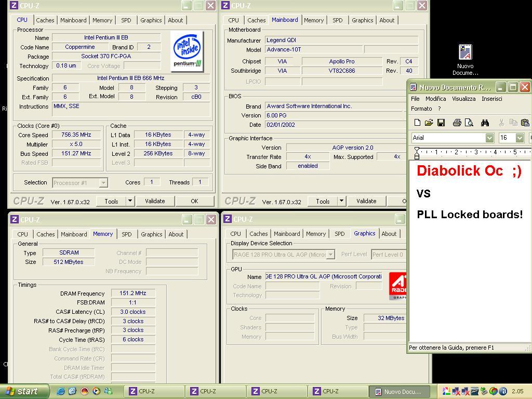Click Validate in the CPU tab window

(x=155, y=201)
